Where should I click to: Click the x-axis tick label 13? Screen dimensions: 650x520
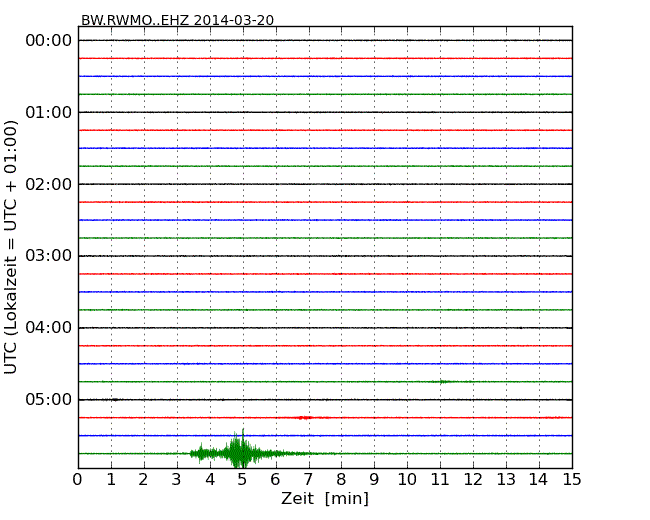(506, 480)
